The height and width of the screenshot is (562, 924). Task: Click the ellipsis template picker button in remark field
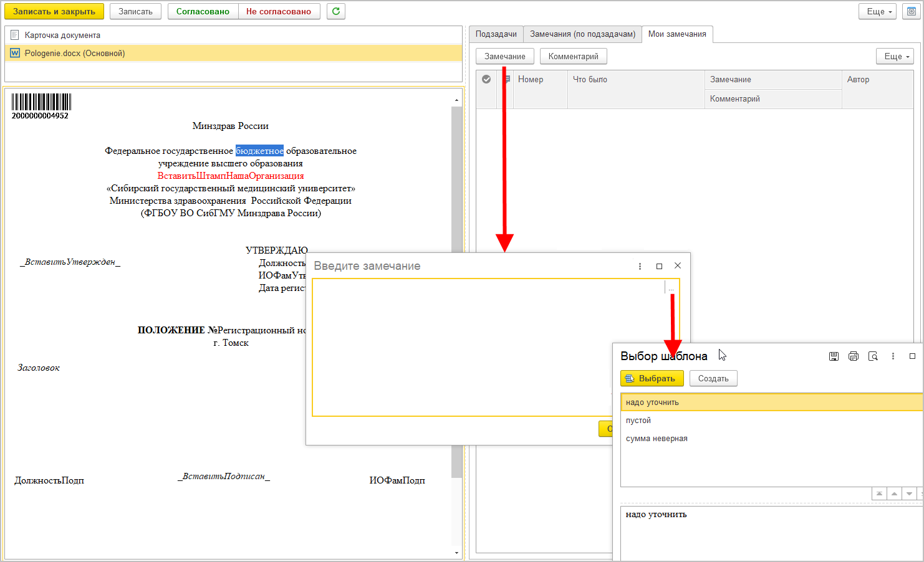coord(671,288)
